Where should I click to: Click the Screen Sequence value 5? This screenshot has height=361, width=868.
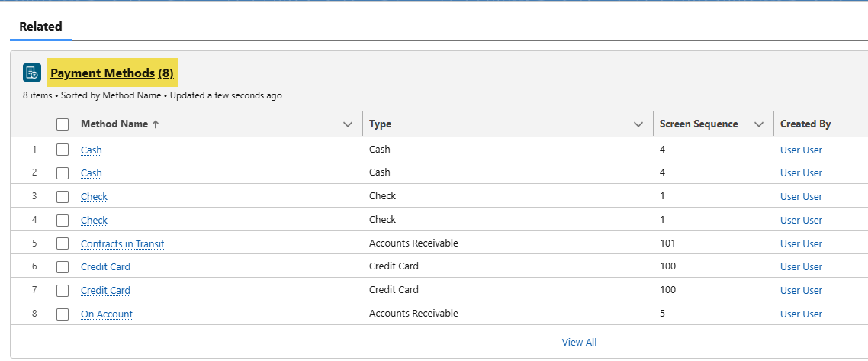point(663,314)
